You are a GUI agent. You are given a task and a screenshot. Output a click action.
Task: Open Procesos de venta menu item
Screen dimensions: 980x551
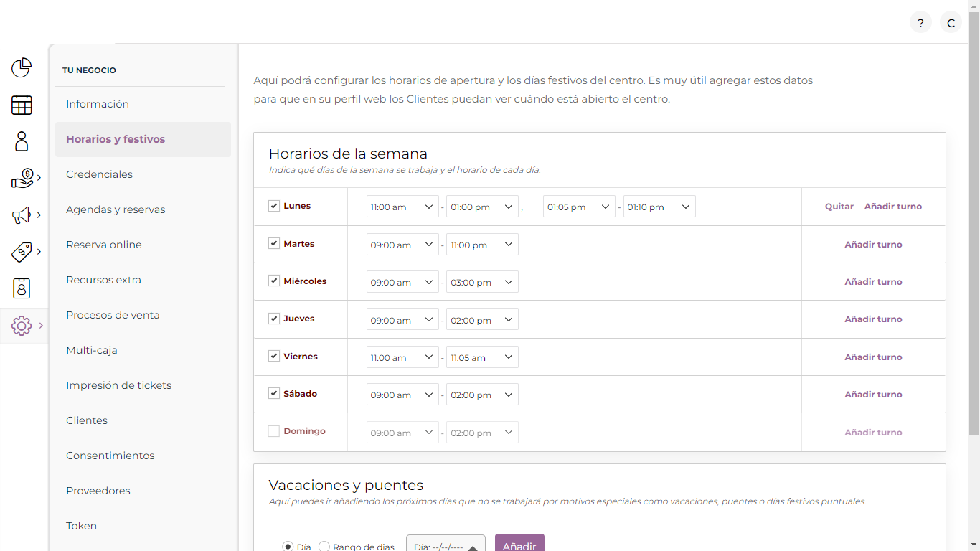[143, 315]
